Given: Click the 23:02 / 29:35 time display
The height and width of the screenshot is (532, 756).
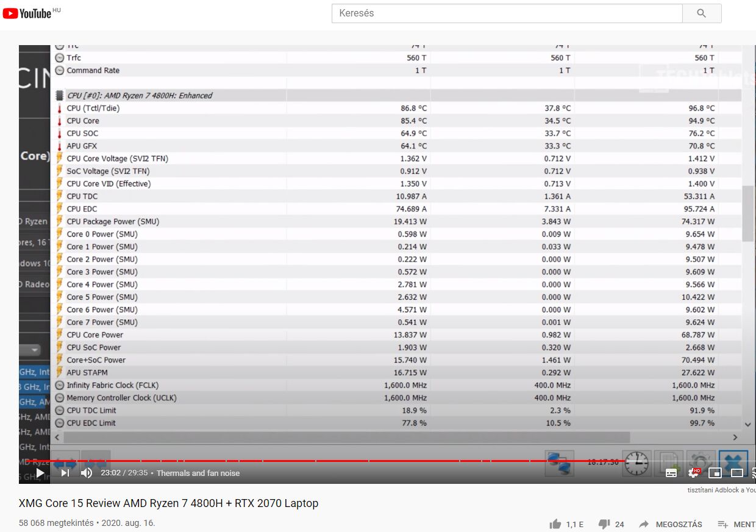Looking at the screenshot, I should [x=124, y=473].
